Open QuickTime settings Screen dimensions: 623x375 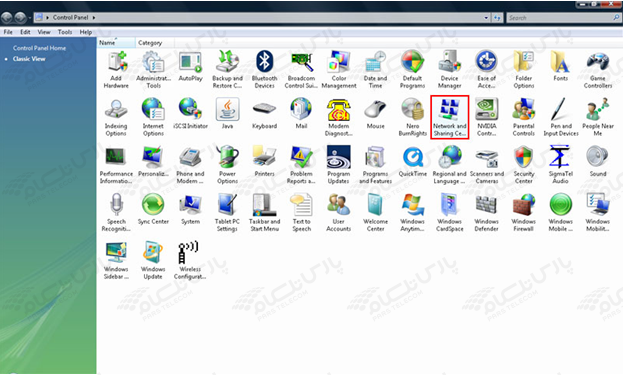point(412,162)
